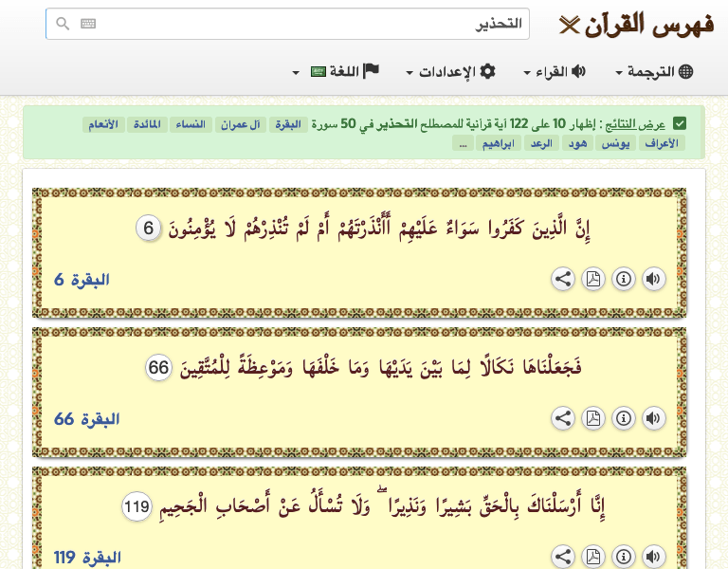The width and height of the screenshot is (728, 569).
Task: Open PDF icon for verse 66
Action: click(592, 418)
